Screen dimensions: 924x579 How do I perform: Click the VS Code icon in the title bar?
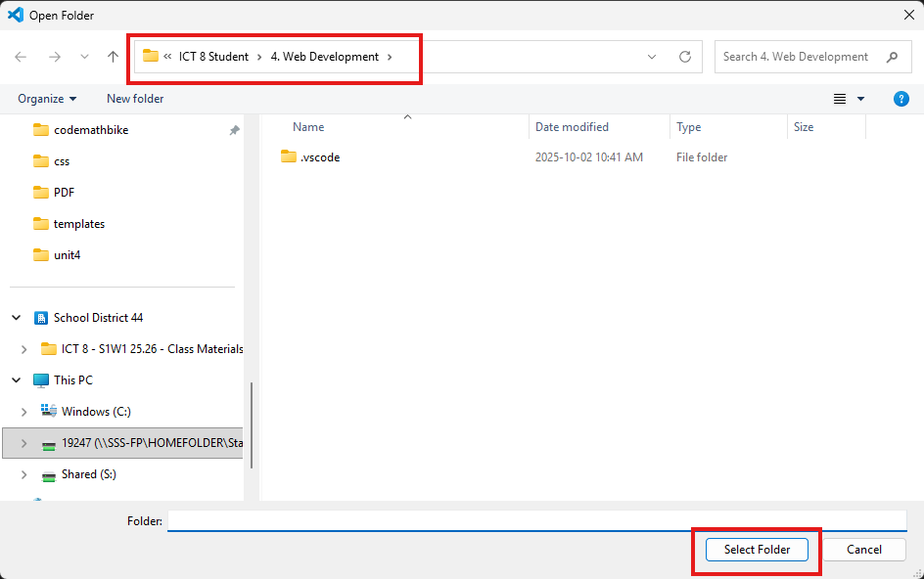(13, 15)
